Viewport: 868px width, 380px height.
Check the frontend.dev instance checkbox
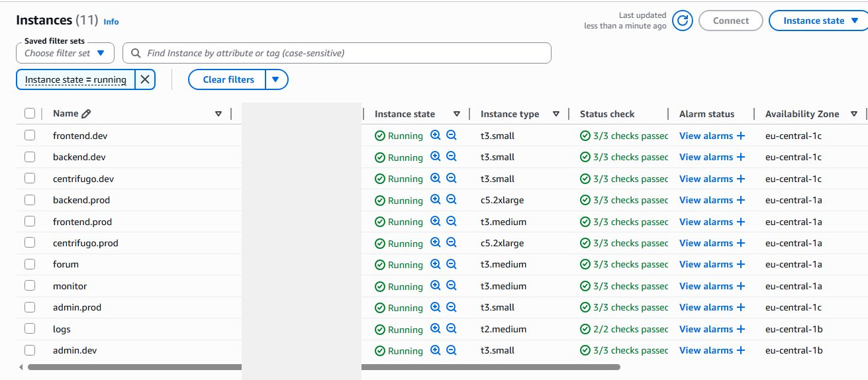point(30,135)
